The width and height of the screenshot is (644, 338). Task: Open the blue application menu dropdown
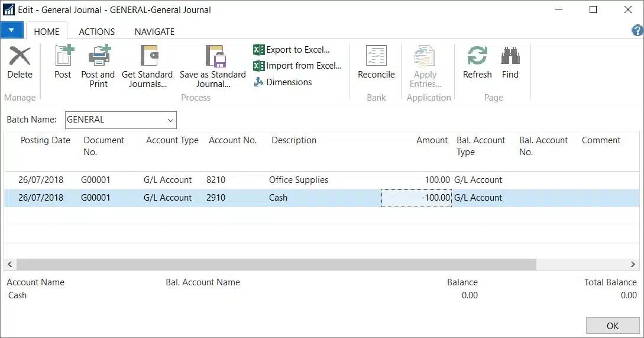[x=12, y=30]
